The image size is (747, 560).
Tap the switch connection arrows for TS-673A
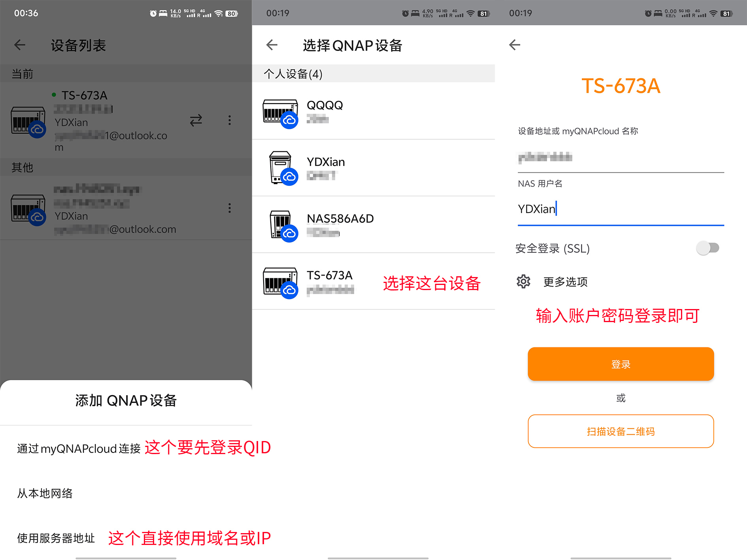click(x=196, y=120)
